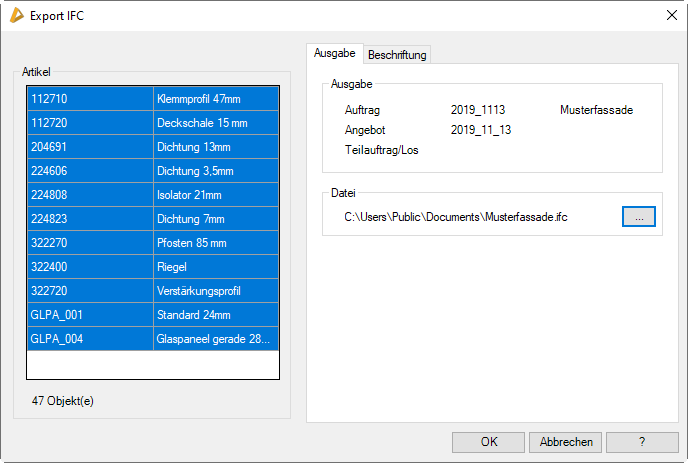The image size is (688, 463).
Task: Switch to the Beschriftung tab
Action: 397,54
